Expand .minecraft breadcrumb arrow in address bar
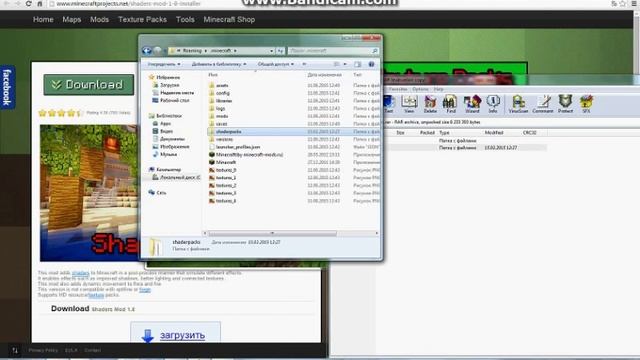This screenshot has width=640, height=360. [235, 51]
